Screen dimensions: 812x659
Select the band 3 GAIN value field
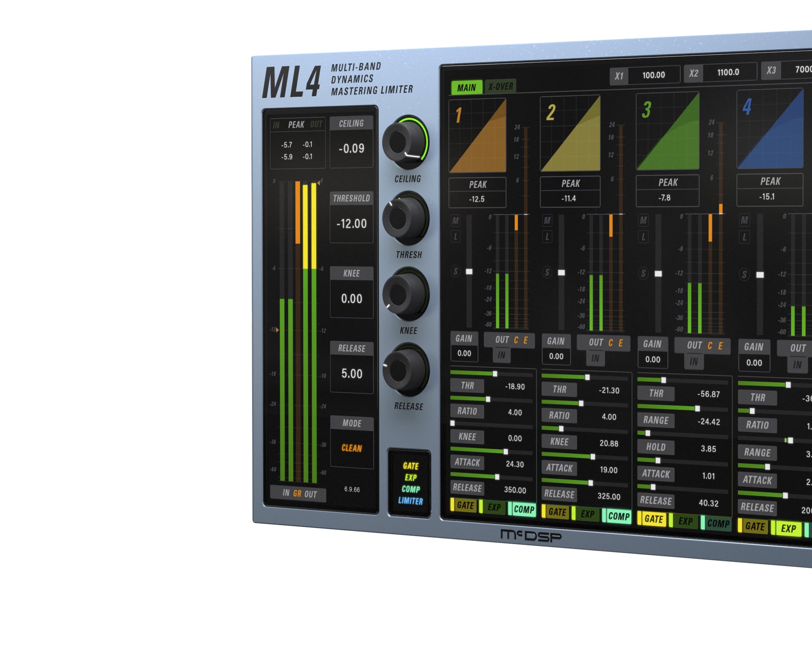[x=653, y=360]
